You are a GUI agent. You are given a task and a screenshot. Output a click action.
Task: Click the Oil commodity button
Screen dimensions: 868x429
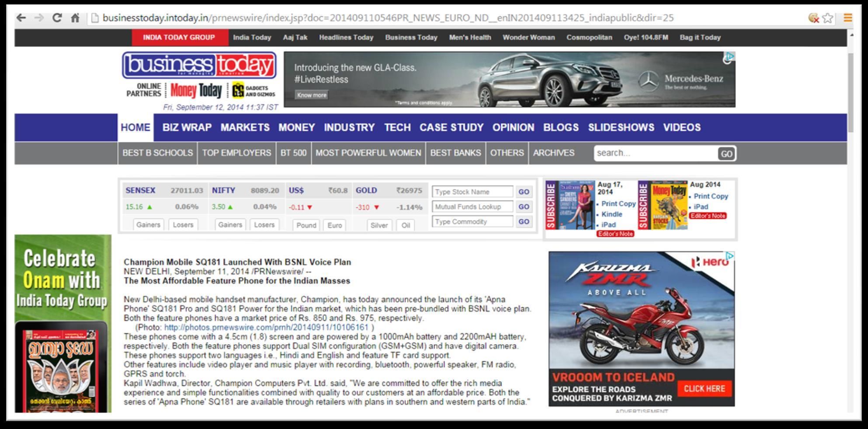pos(406,225)
